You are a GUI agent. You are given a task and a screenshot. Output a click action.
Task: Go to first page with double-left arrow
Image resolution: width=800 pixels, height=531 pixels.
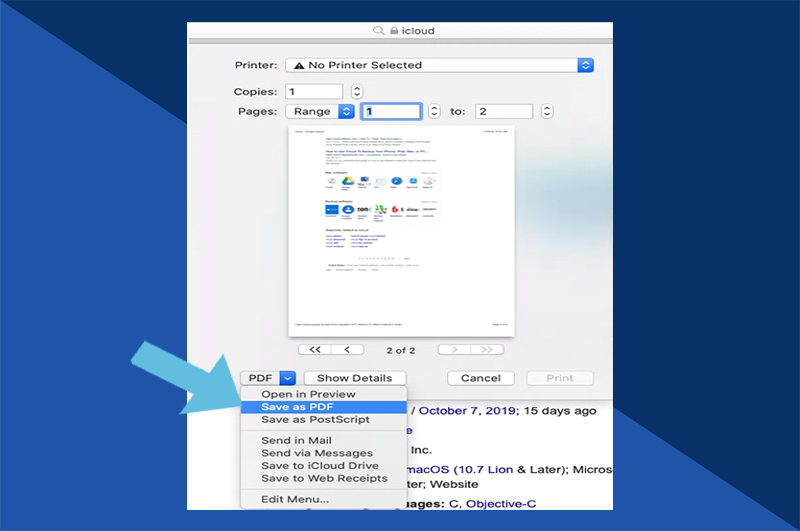click(x=314, y=350)
